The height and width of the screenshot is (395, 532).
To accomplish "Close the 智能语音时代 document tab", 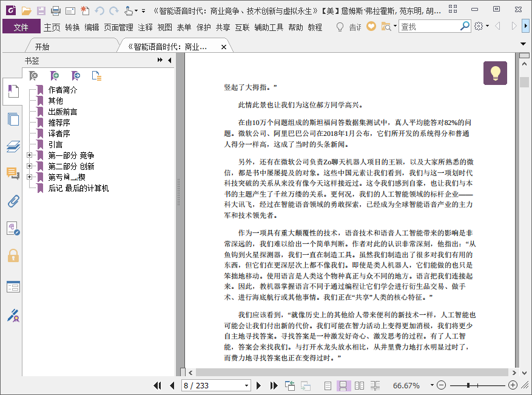I will 224,47.
